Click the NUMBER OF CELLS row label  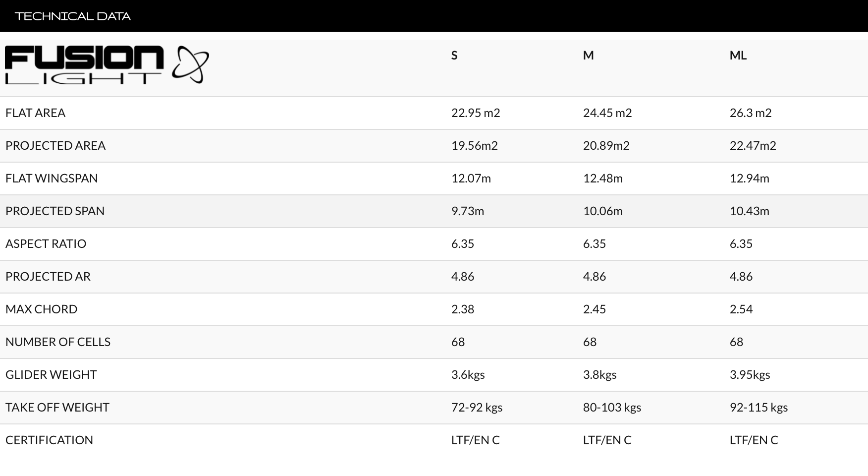tap(58, 342)
